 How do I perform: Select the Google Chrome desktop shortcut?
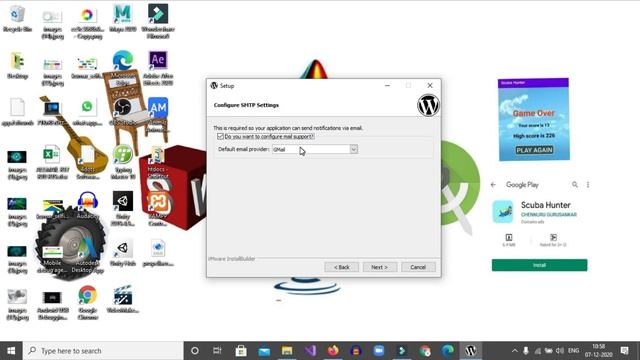[87, 302]
